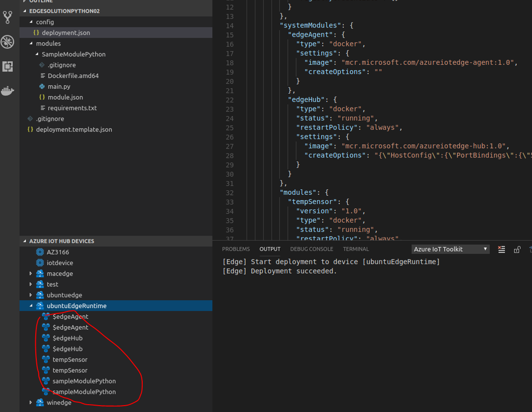Click the Dockerfile.amd64 file icon
The image size is (532, 412).
[43, 76]
